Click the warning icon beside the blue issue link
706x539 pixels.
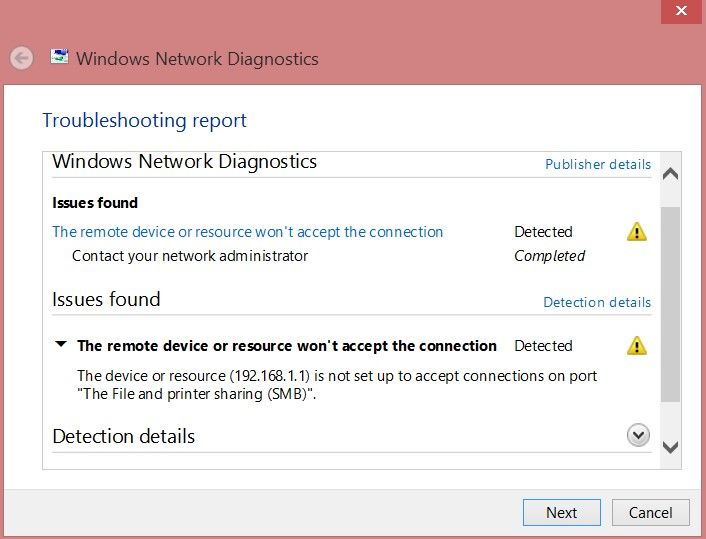pos(637,232)
